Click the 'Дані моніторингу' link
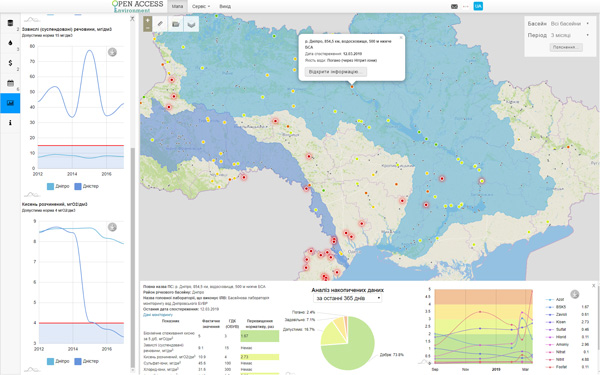600x375 pixels. (158, 315)
